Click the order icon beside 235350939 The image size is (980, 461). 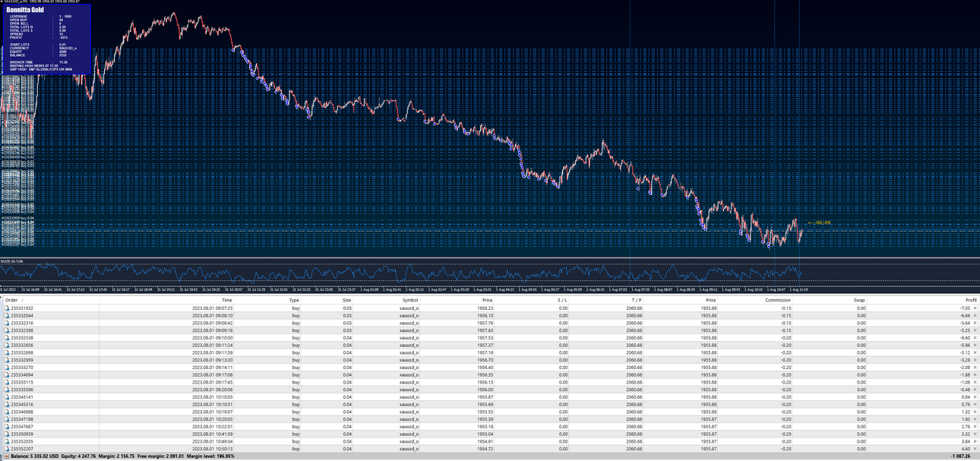(x=7, y=434)
